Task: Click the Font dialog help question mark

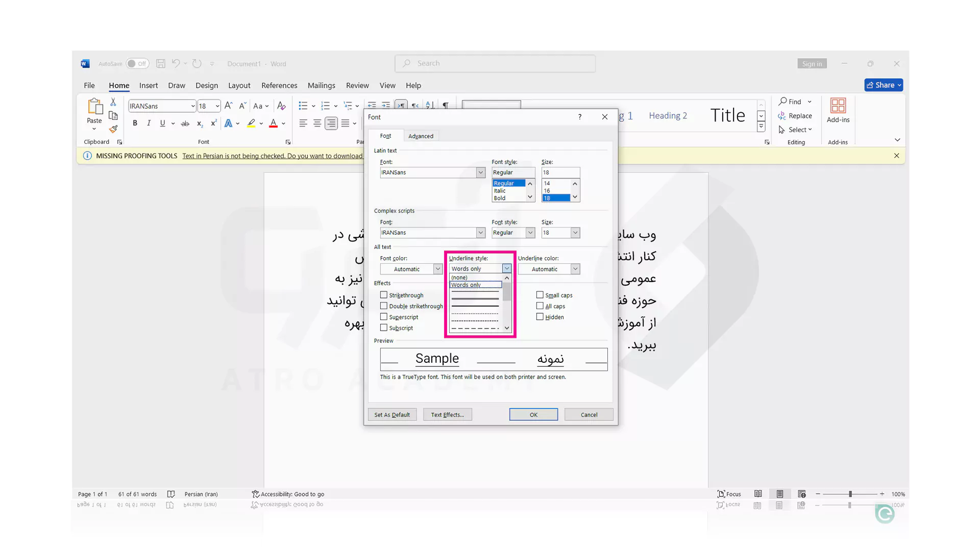Action: click(x=580, y=117)
